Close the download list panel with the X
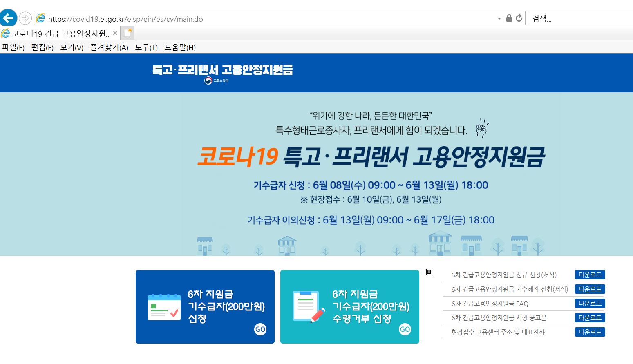Screen dimensions: 633x364 click(x=429, y=272)
